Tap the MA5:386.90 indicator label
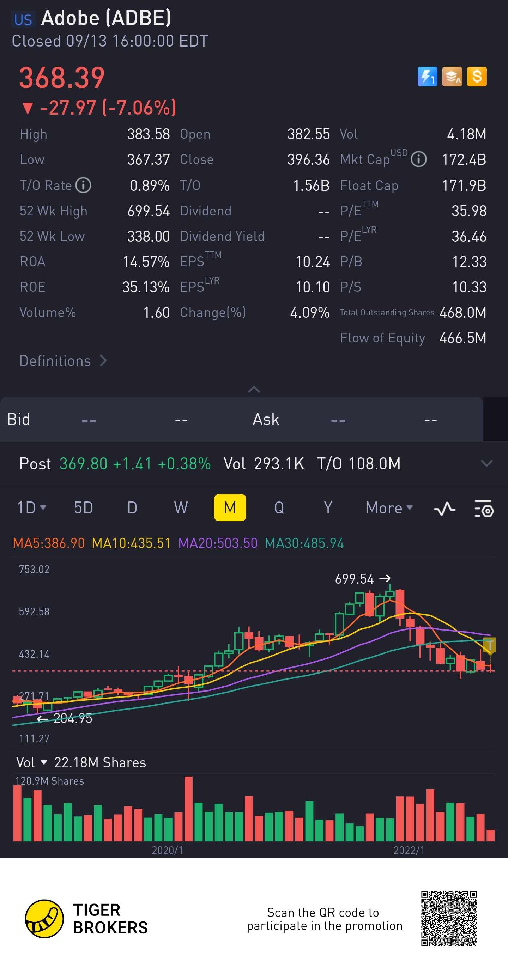508x980 pixels. [49, 543]
